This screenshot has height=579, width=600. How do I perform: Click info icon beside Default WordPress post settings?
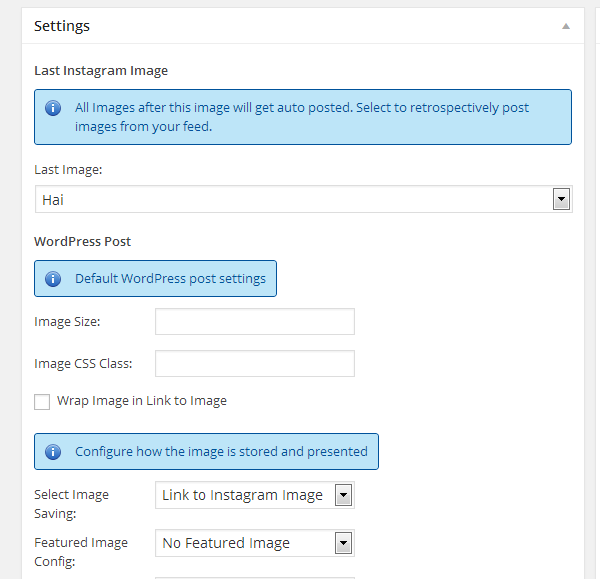[x=53, y=279]
